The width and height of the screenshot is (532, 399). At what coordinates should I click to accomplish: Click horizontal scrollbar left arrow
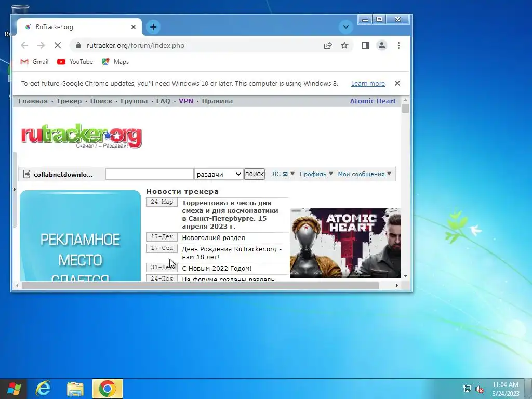[17, 286]
